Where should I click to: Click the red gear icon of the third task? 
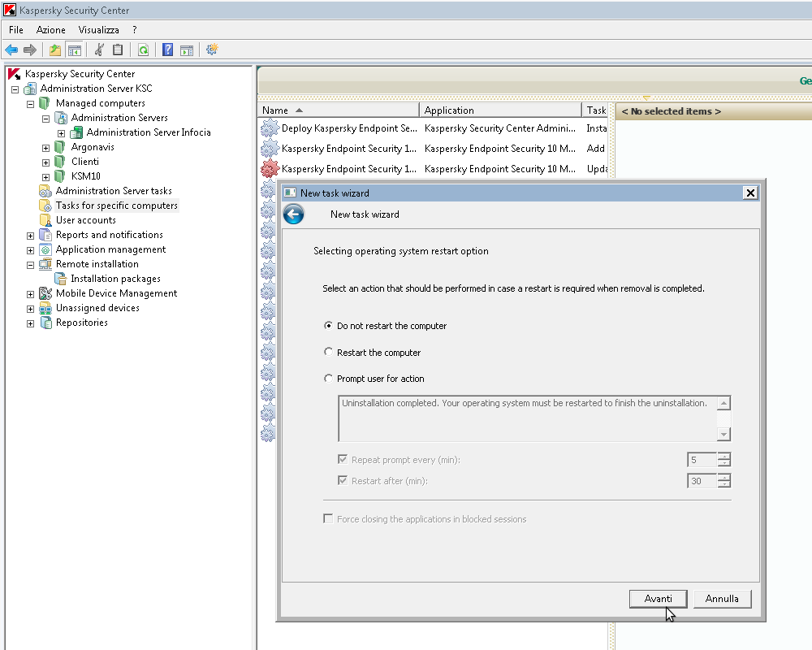(270, 169)
